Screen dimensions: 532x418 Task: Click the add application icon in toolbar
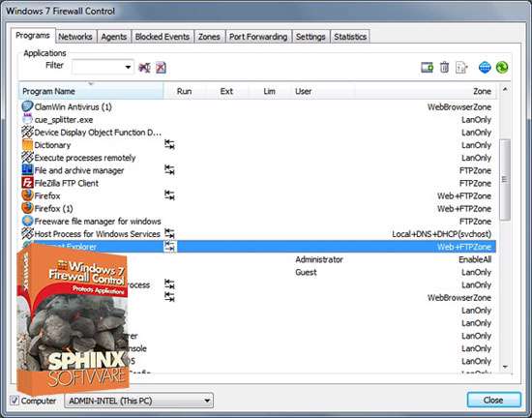428,67
